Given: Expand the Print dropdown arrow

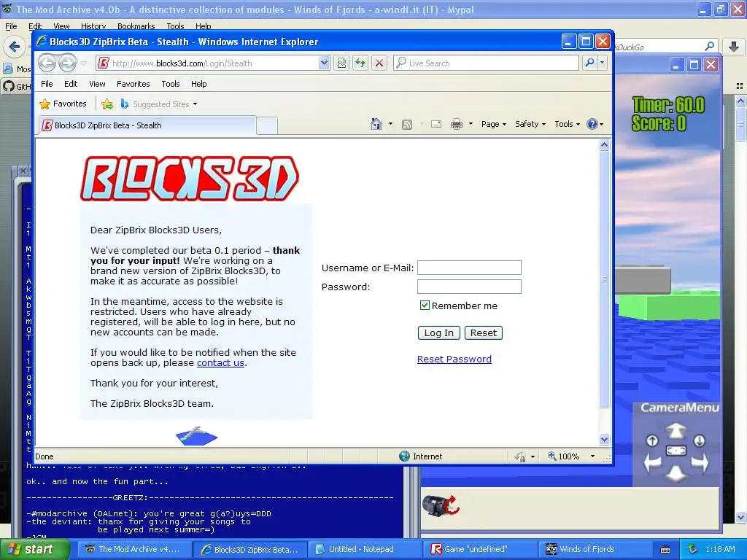Looking at the screenshot, I should coord(471,124).
